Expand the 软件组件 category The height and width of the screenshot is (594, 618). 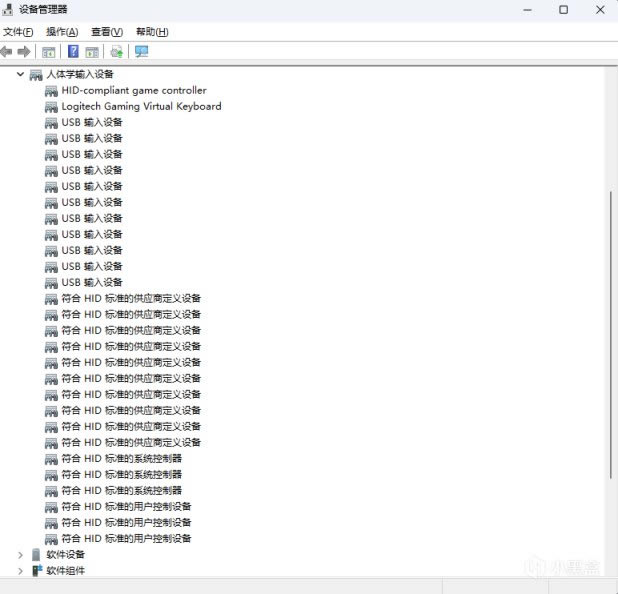click(20, 570)
